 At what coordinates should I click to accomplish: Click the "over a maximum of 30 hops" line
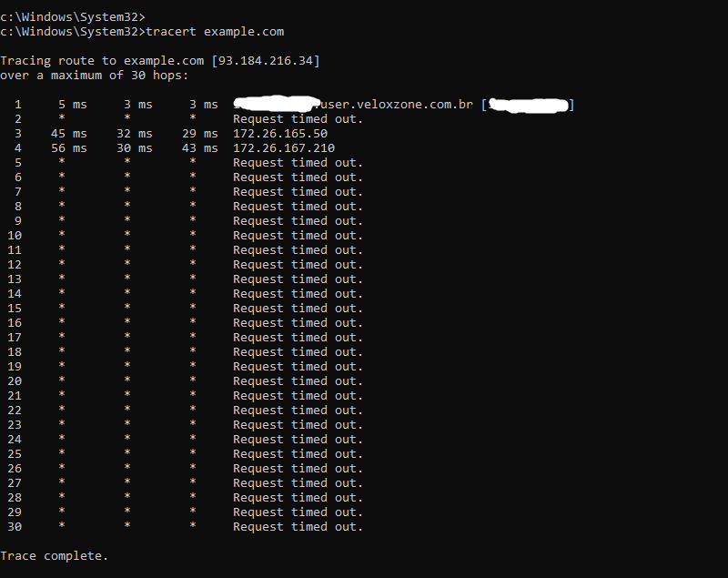click(x=94, y=76)
